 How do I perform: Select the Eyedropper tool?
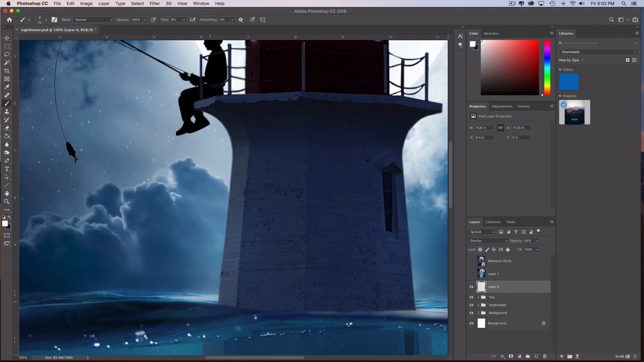point(7,87)
